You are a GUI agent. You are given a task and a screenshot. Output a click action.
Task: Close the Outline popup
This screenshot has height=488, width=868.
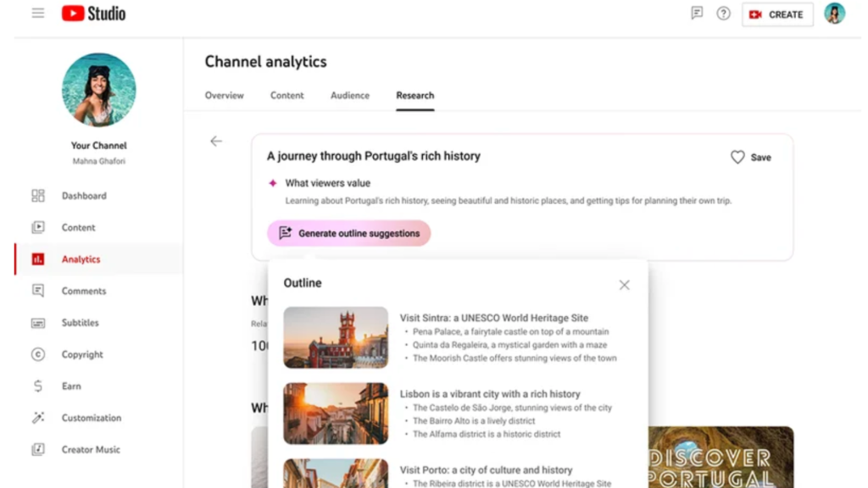tap(625, 286)
